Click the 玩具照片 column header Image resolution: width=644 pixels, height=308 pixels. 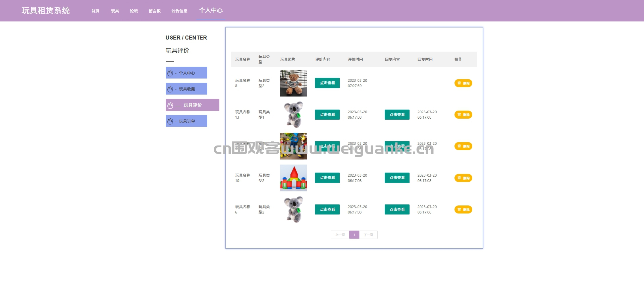288,59
